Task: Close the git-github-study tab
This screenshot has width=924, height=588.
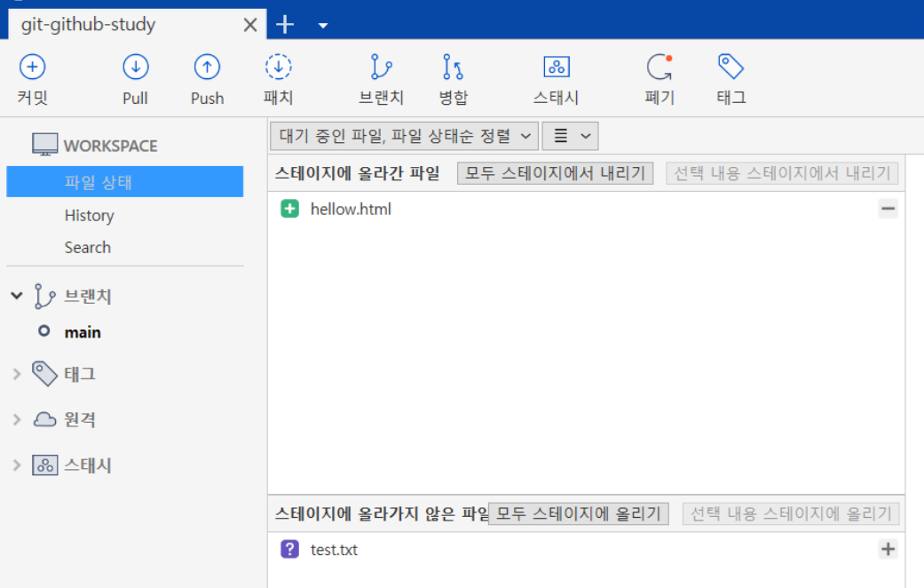Action: 249,25
